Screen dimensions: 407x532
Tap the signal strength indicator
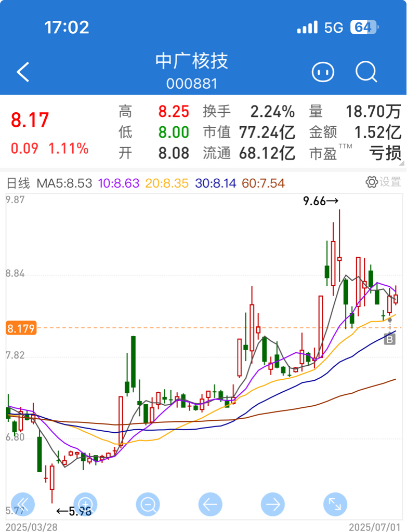(307, 27)
